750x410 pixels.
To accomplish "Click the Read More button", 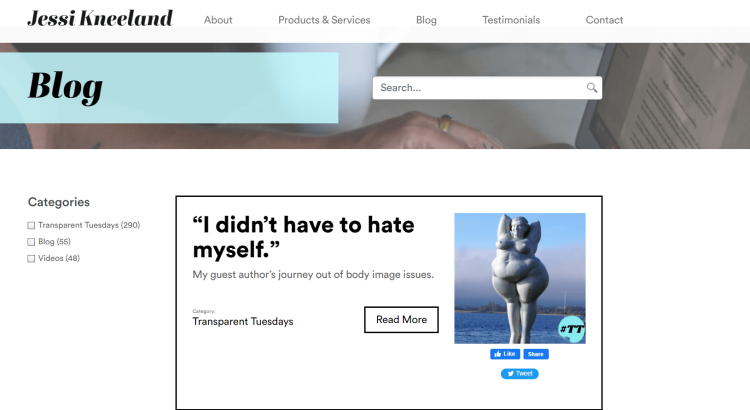I will point(401,320).
